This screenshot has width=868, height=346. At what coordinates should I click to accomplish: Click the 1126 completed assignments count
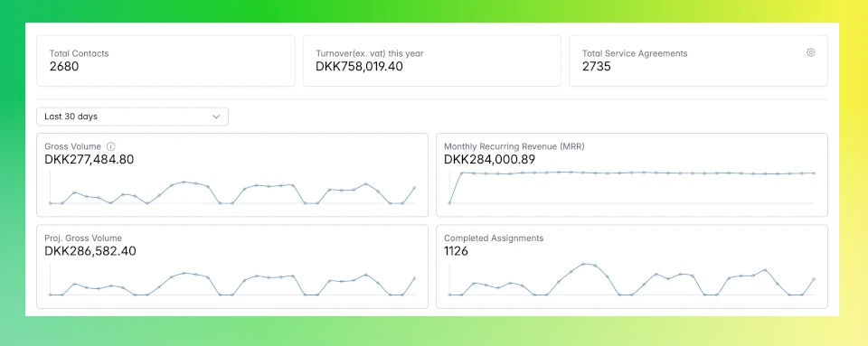(x=456, y=251)
